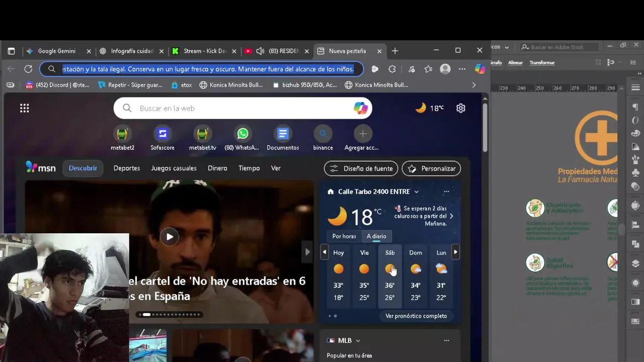Image resolution: width=644 pixels, height=362 pixels.
Task: Click Diseño de fuente button
Action: pyautogui.click(x=361, y=168)
